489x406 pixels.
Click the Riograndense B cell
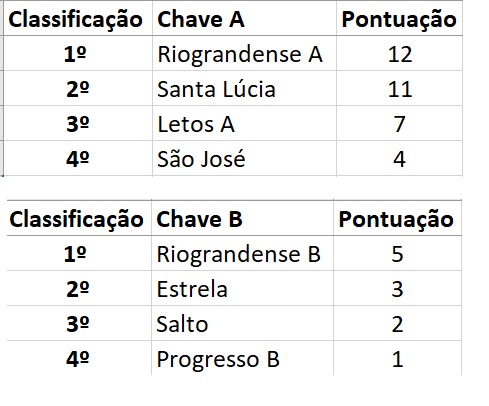point(242,253)
